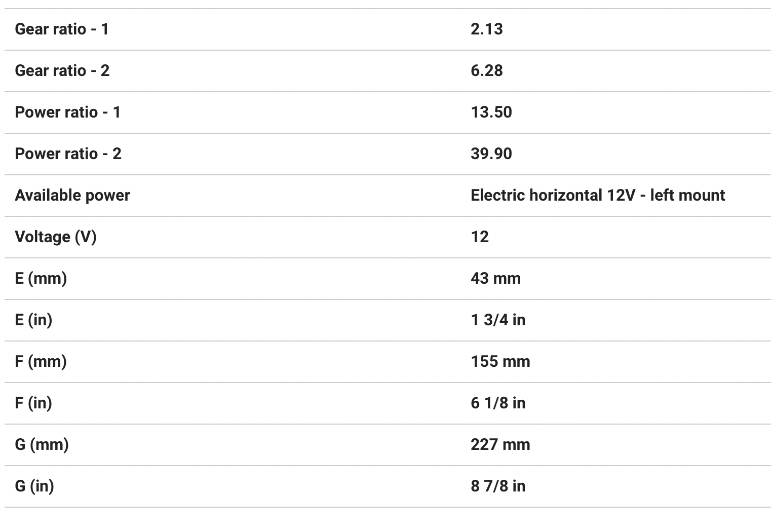The height and width of the screenshot is (532, 771).
Task: Click the 'Voltage (V)' label
Action: point(55,237)
